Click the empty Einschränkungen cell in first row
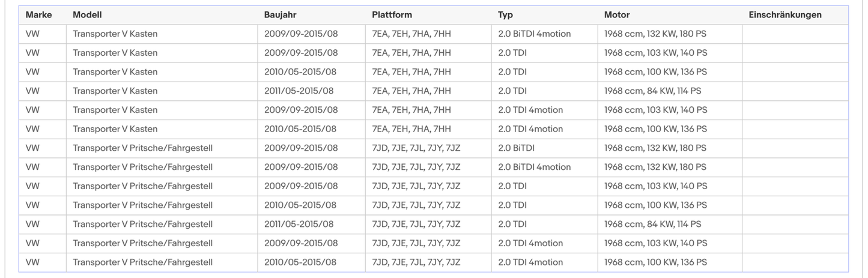The height and width of the screenshot is (278, 868). tap(795, 34)
